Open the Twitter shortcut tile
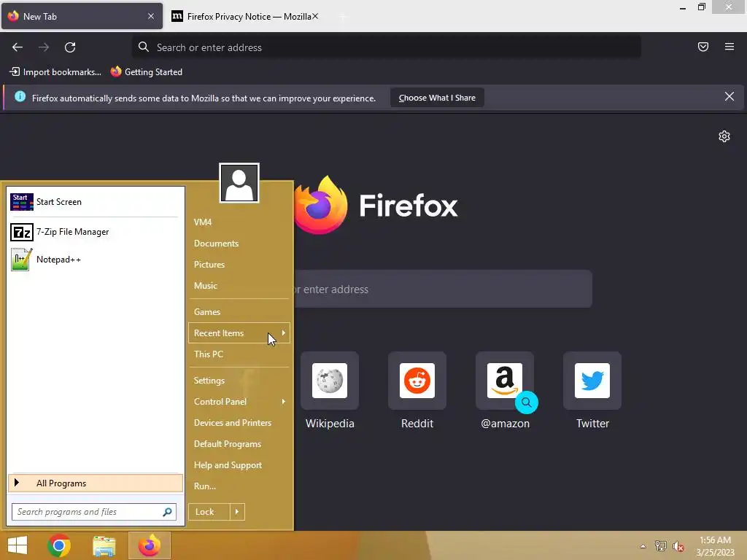The width and height of the screenshot is (747, 560). [592, 391]
